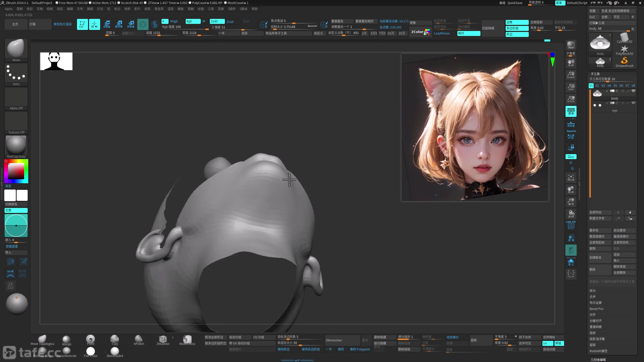The image size is (644, 362).
Task: Select the ZModeler brush
Action: 163,340
